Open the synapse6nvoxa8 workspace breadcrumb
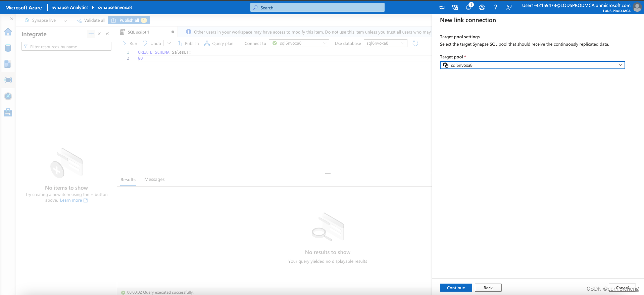 [115, 7]
